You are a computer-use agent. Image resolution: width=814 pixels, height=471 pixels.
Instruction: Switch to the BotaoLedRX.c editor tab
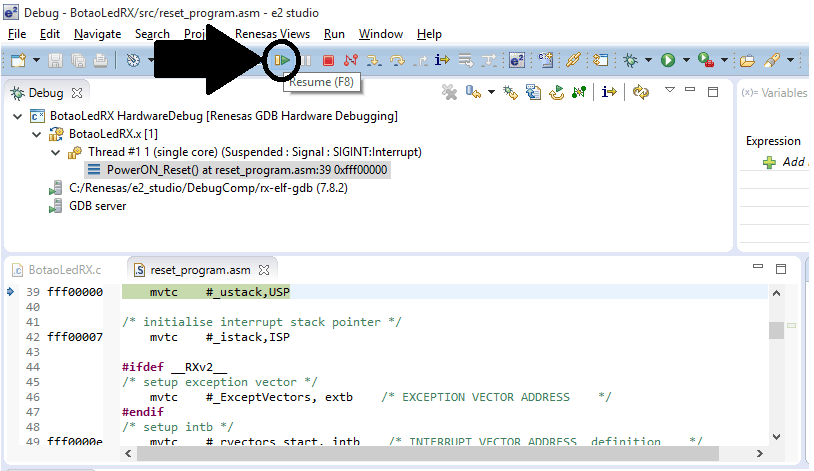[57, 270]
